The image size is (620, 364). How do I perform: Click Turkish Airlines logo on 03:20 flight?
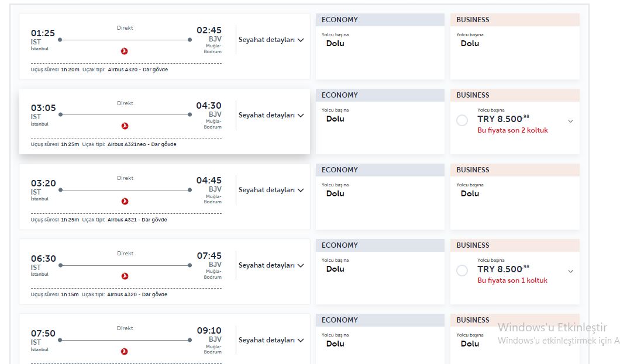124,202
